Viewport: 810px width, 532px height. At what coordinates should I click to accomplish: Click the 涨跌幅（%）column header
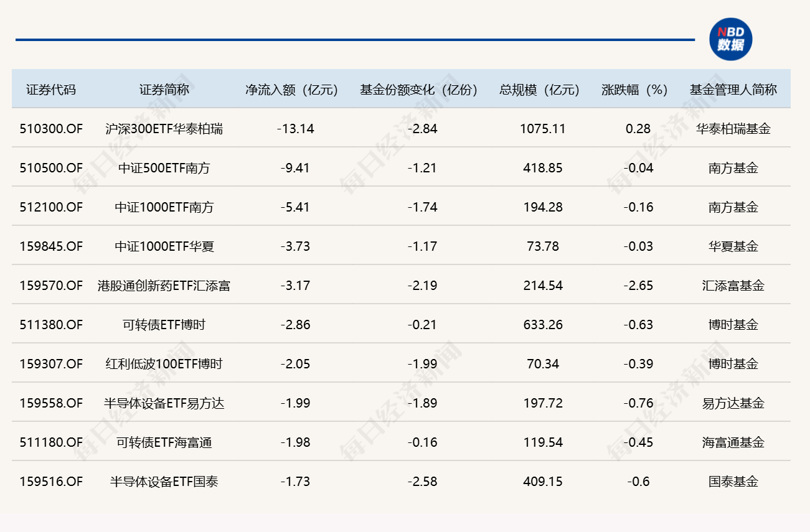click(634, 90)
